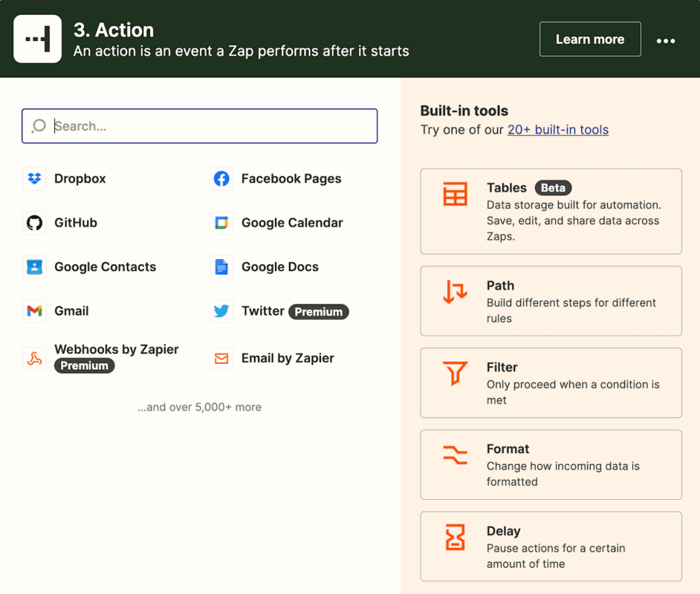Image resolution: width=700 pixels, height=594 pixels.
Task: Choose the Google Docs app
Action: [279, 267]
